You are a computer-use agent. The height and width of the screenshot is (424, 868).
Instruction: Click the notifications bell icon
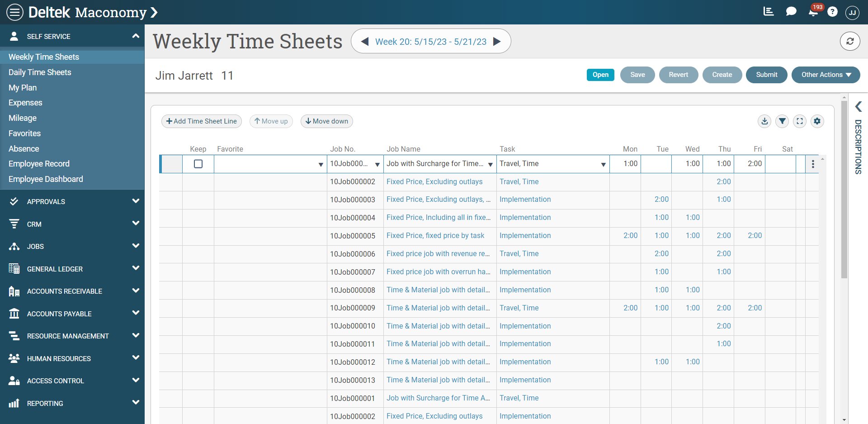pyautogui.click(x=813, y=12)
